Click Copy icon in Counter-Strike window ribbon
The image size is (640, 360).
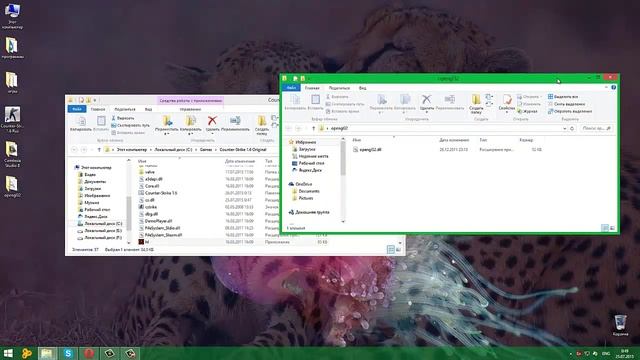(80, 121)
